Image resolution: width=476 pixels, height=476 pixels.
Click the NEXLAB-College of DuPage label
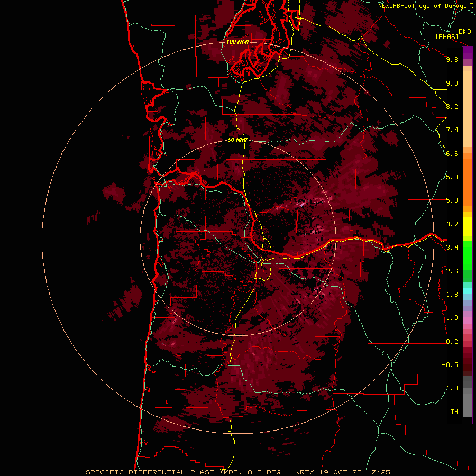422,6
